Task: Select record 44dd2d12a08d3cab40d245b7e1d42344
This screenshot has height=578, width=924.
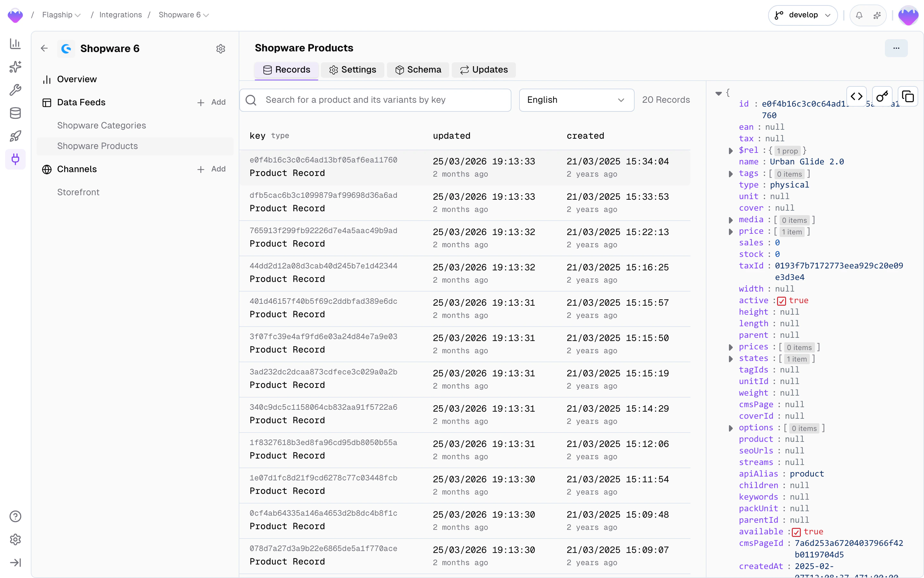Action: 465,273
